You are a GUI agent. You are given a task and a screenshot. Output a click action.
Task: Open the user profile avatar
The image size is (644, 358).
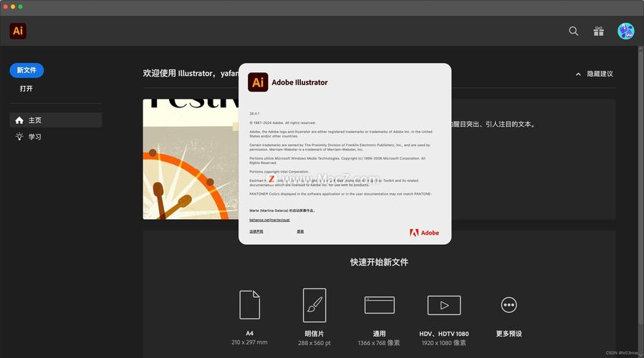pyautogui.click(x=626, y=31)
